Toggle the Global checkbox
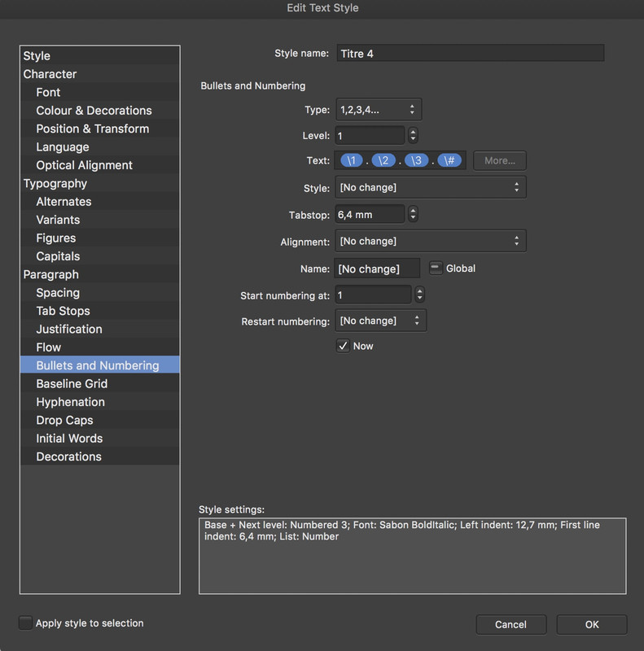 [x=436, y=268]
